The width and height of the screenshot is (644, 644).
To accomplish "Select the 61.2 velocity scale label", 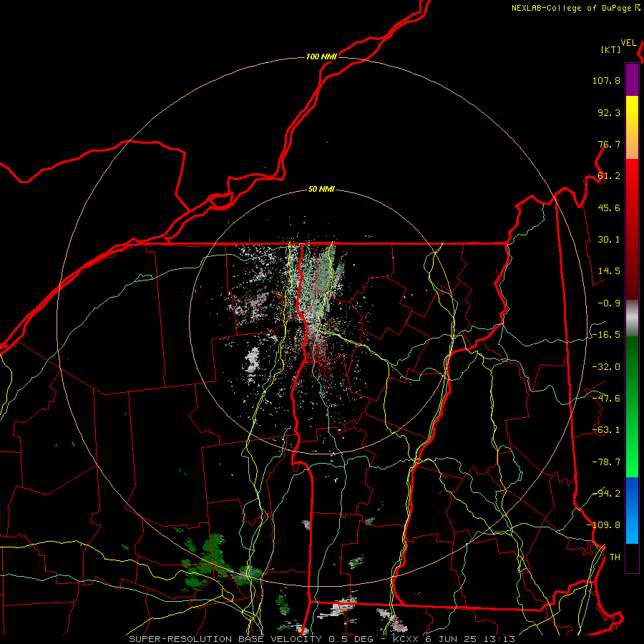I will coord(609,176).
